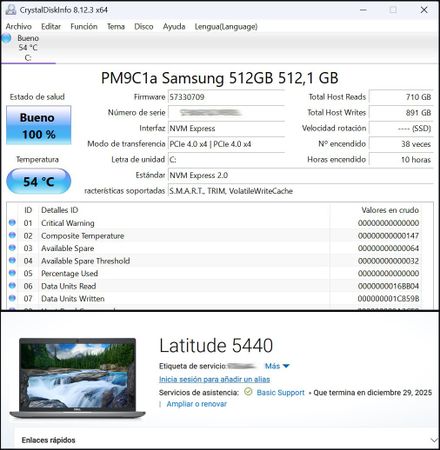Close the CrystalDiskInfo window
The width and height of the screenshot is (440, 450).
click(424, 10)
